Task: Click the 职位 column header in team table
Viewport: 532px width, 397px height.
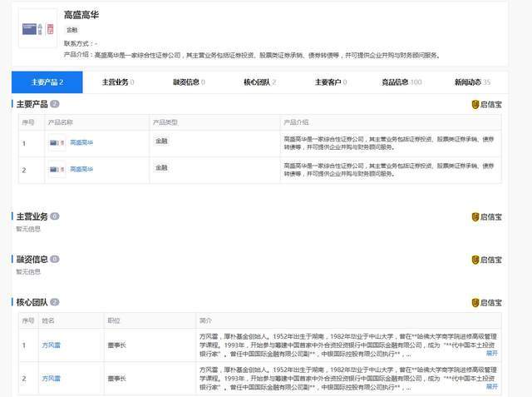Action: (114, 320)
